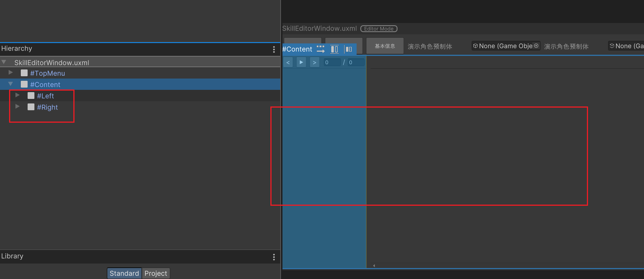Open the Library panel three-dot options menu

(x=274, y=257)
